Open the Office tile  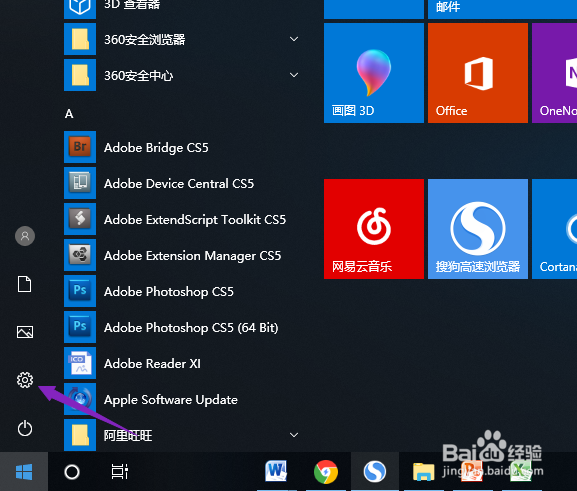click(x=478, y=73)
